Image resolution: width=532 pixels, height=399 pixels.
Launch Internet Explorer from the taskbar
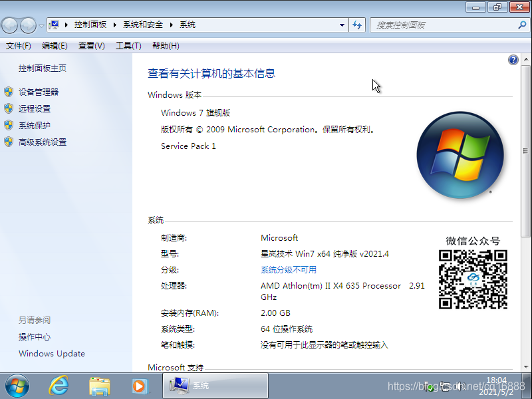tap(59, 386)
